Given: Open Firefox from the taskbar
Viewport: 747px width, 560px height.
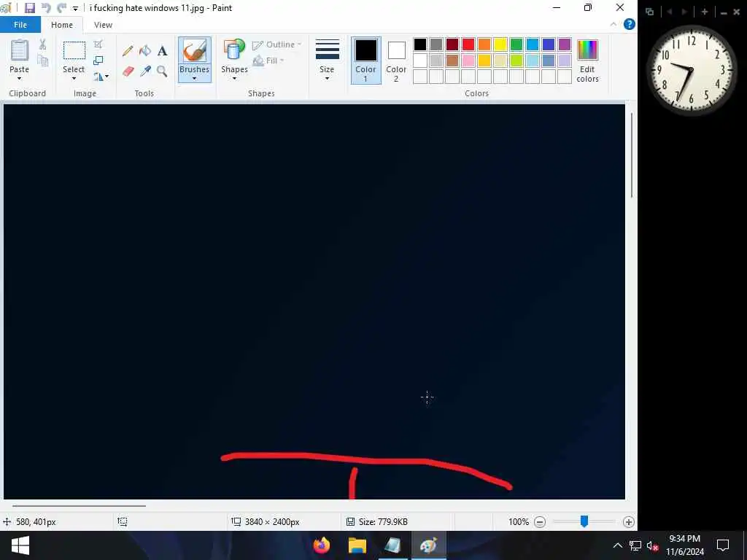Looking at the screenshot, I should coord(322,545).
